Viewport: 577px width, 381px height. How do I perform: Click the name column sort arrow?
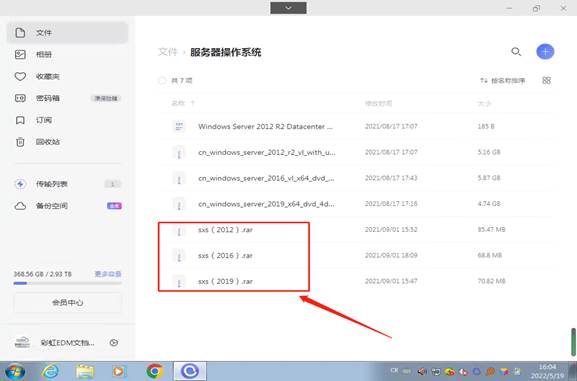click(x=192, y=103)
